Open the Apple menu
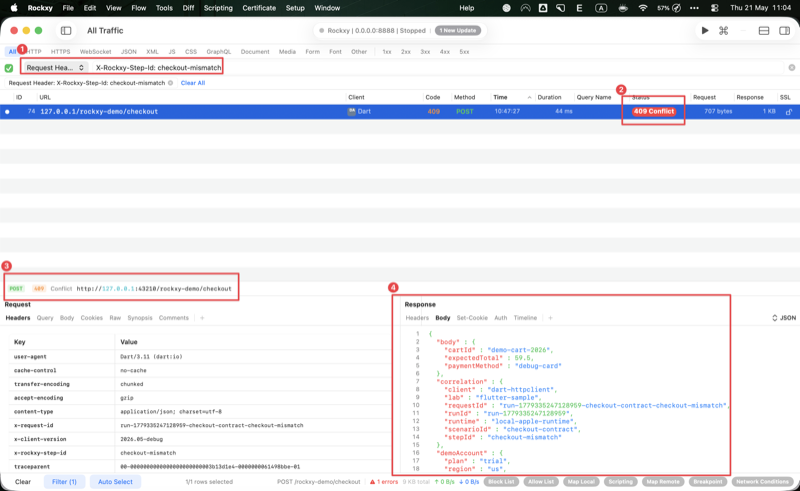 click(x=14, y=8)
